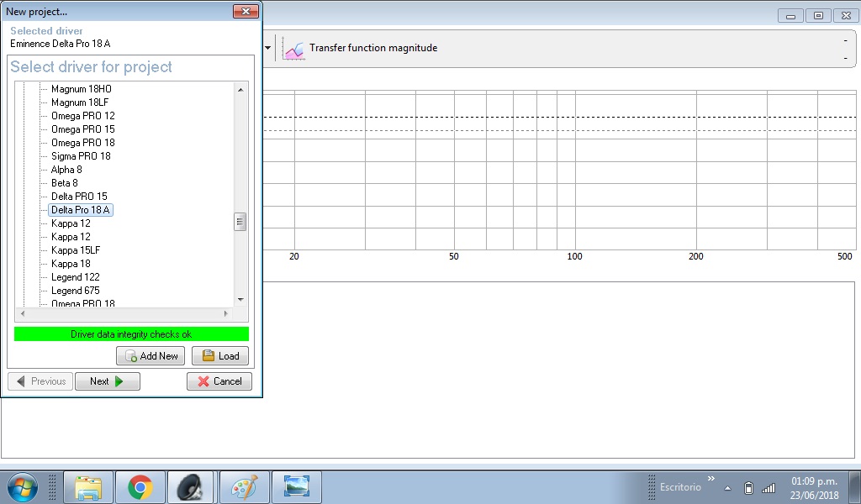The height and width of the screenshot is (504, 861).
Task: Click Load driver button
Action: point(220,356)
